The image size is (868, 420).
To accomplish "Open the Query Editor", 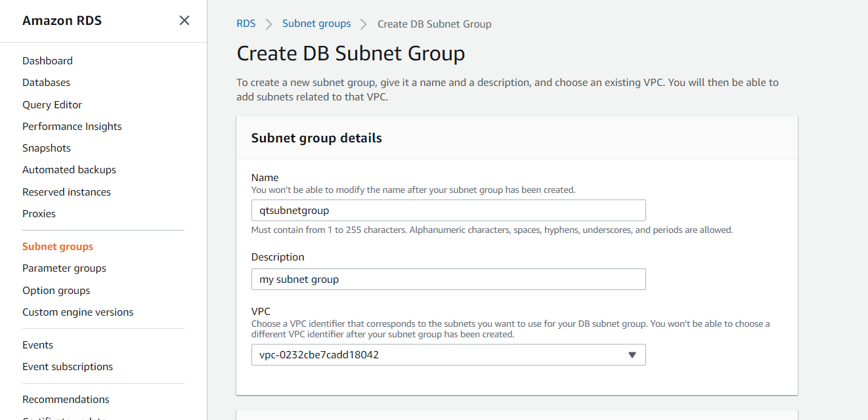I will 52,104.
